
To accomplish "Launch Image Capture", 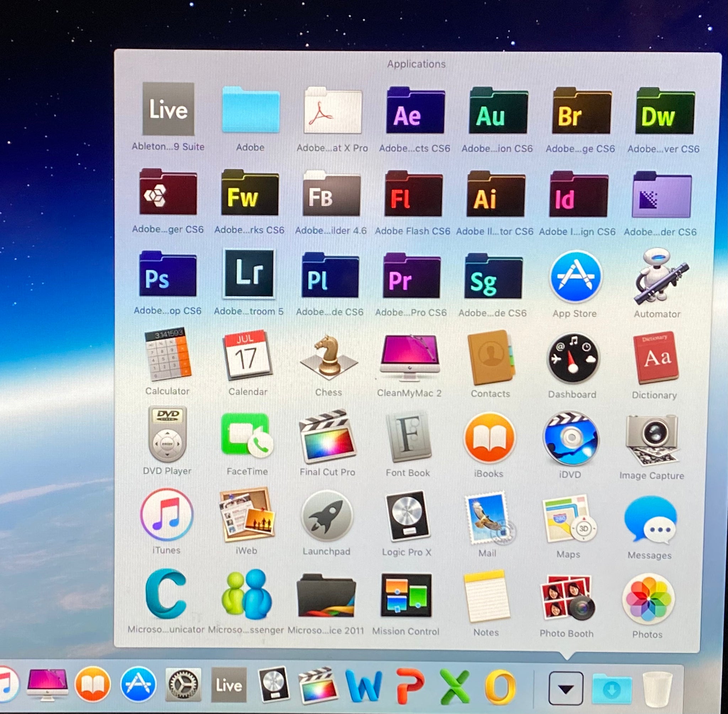I will 652,440.
